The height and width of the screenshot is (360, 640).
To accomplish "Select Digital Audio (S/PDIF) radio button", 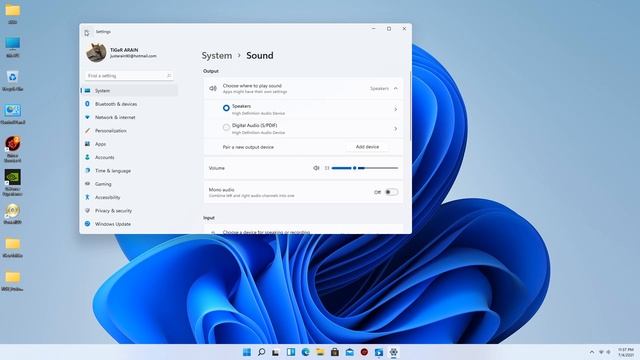I will [226, 127].
